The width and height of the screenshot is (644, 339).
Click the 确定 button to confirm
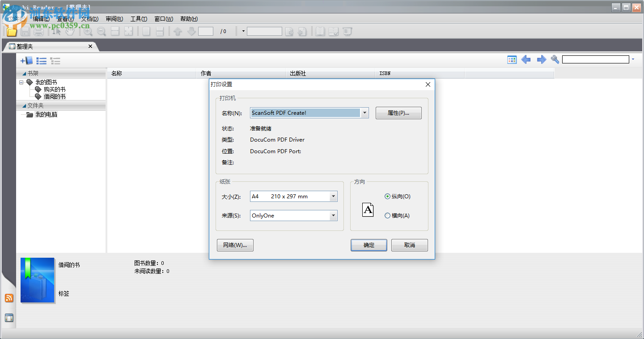[369, 245]
